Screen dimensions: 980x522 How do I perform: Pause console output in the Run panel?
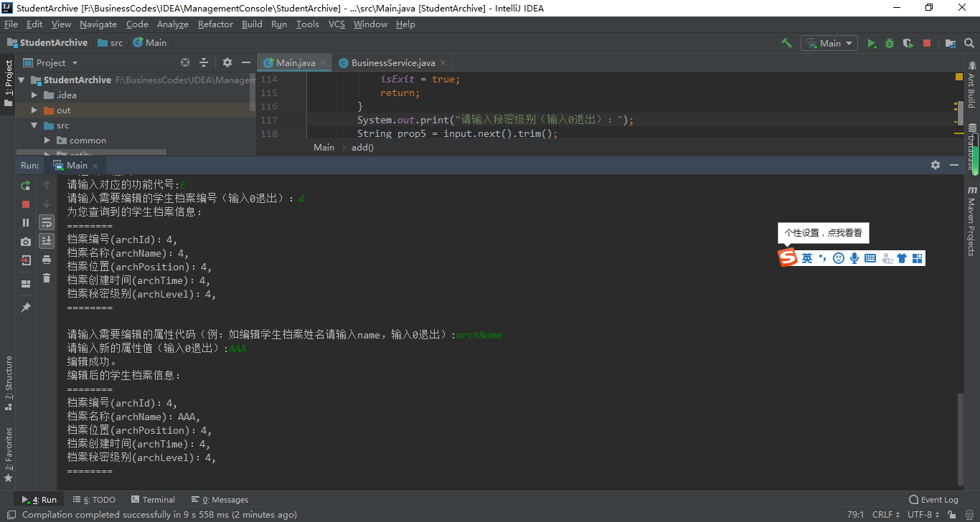point(26,223)
